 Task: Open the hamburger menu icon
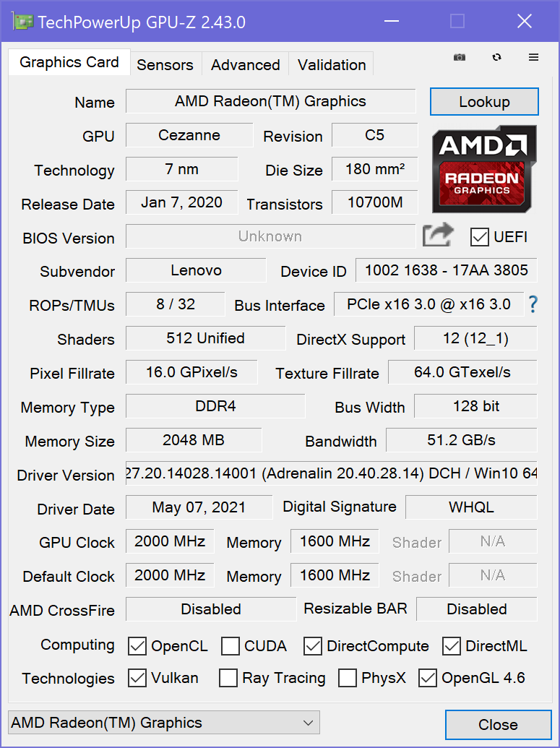(x=533, y=58)
